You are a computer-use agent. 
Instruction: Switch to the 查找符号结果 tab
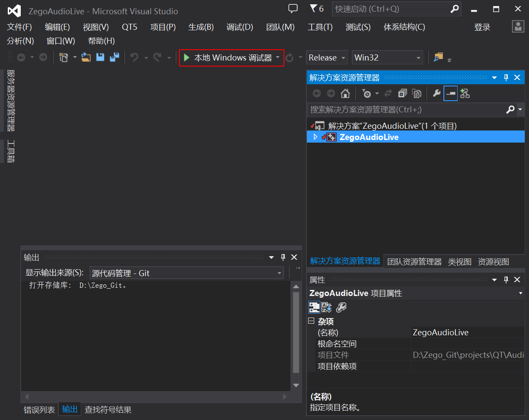pos(108,410)
